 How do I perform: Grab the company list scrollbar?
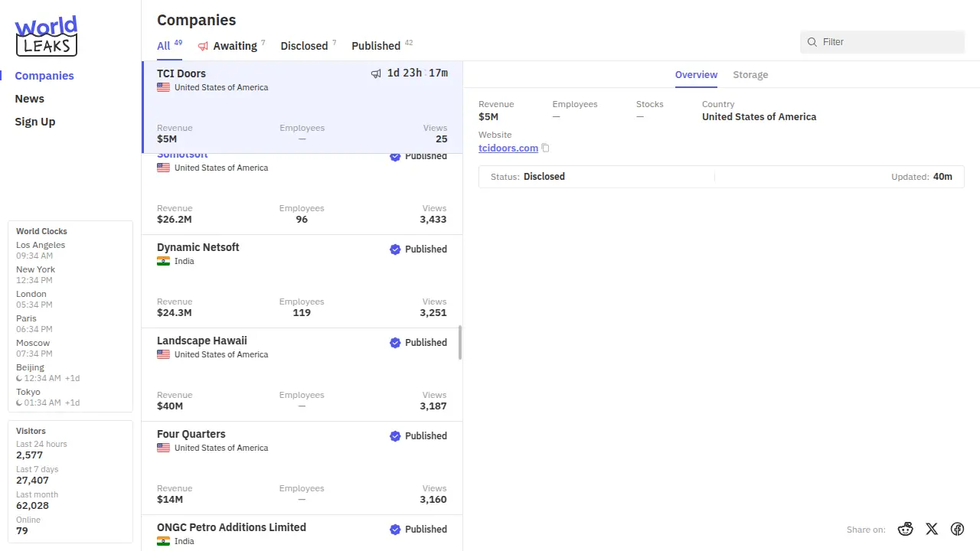pos(460,342)
